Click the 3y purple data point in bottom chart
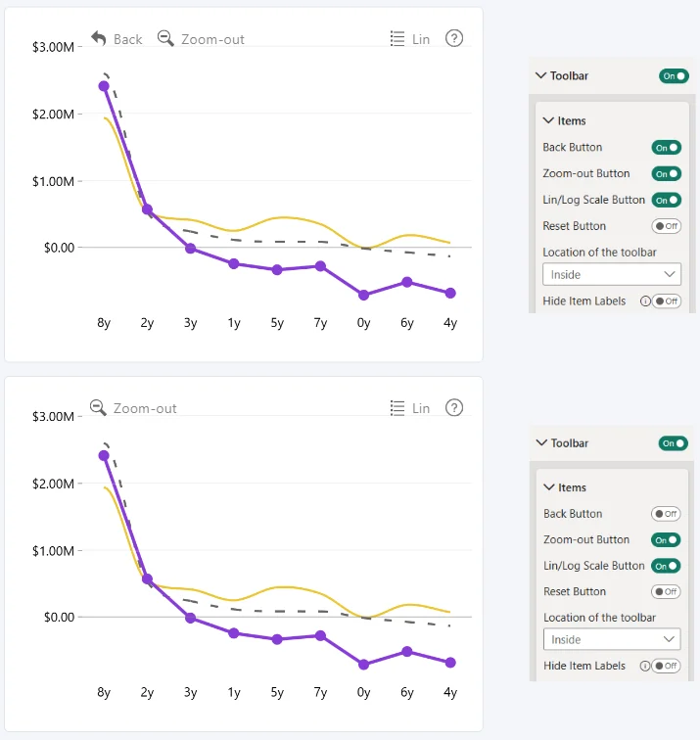 point(190,618)
